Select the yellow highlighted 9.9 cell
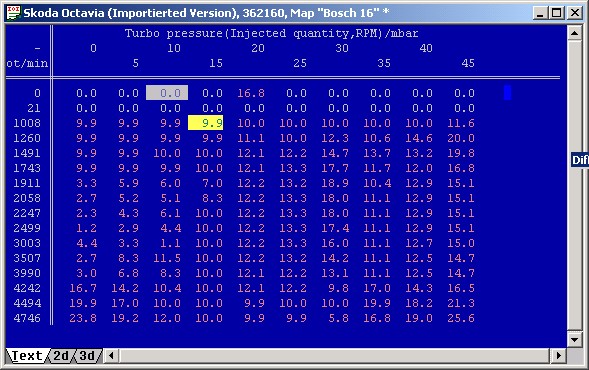The width and height of the screenshot is (589, 370). click(x=205, y=123)
